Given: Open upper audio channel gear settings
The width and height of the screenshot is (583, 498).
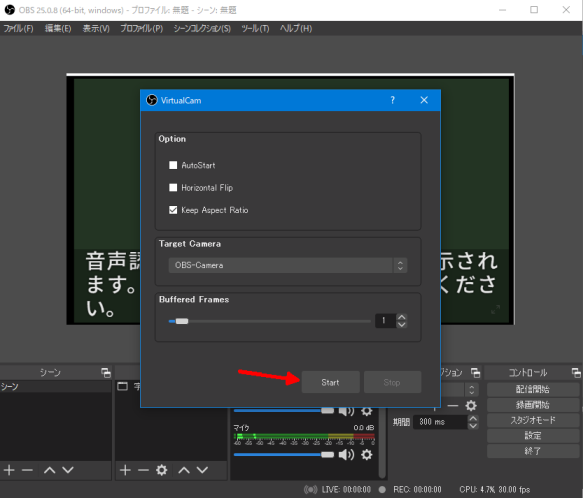Looking at the screenshot, I should point(367,411).
